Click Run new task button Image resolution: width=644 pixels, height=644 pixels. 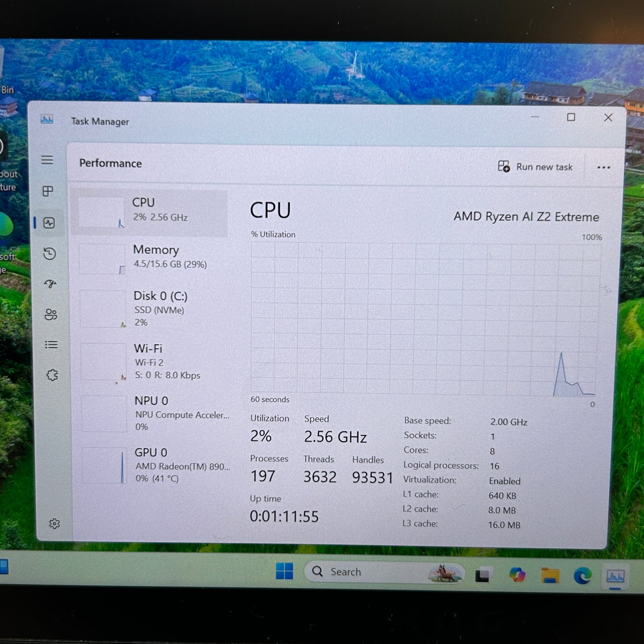click(535, 167)
